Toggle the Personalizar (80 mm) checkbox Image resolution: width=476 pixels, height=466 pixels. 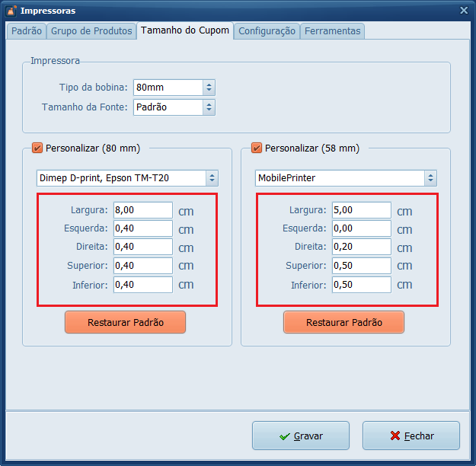pos(37,148)
